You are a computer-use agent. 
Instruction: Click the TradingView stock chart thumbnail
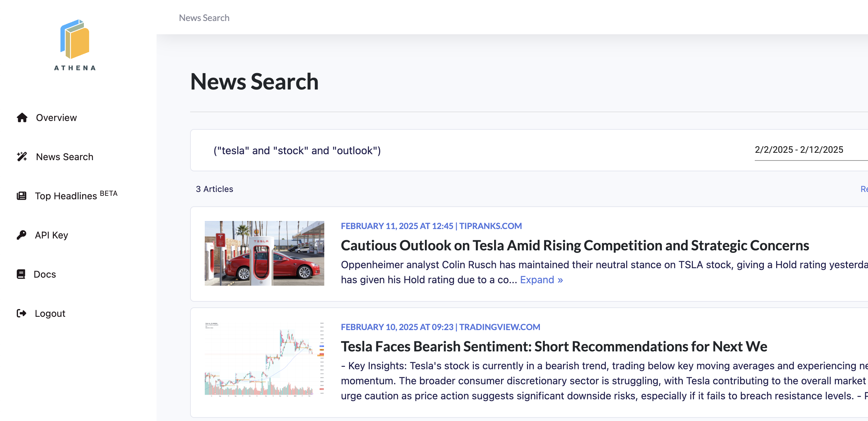point(264,360)
